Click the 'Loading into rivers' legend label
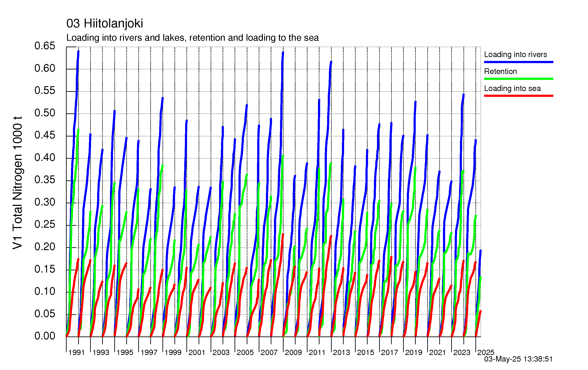Screen dimensions: 588x370 515,54
